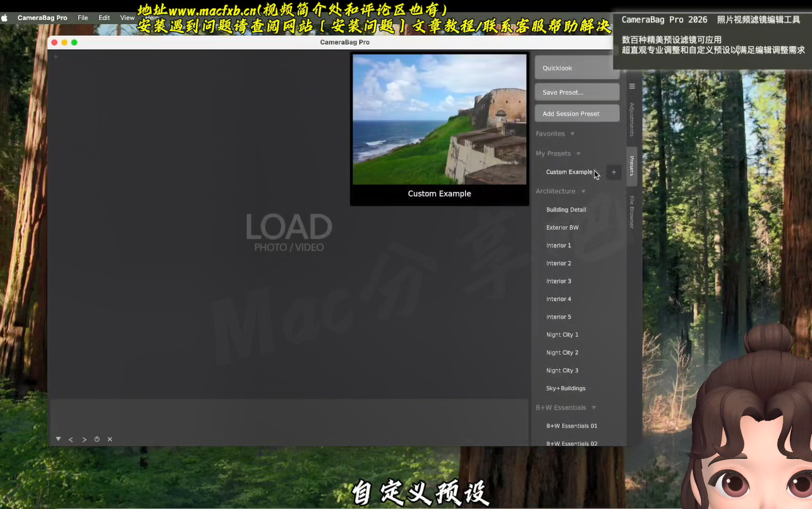
Task: Click the down-triangle icon in bottom bar
Action: click(58, 439)
